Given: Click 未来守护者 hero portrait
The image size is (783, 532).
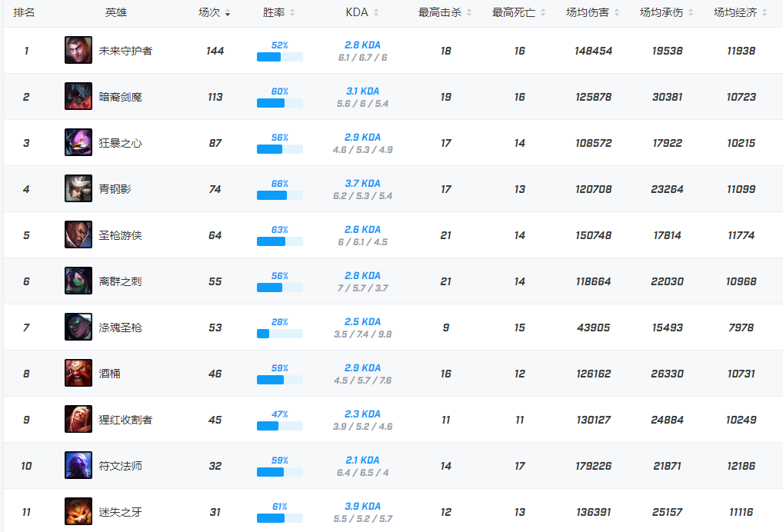Looking at the screenshot, I should coord(78,50).
